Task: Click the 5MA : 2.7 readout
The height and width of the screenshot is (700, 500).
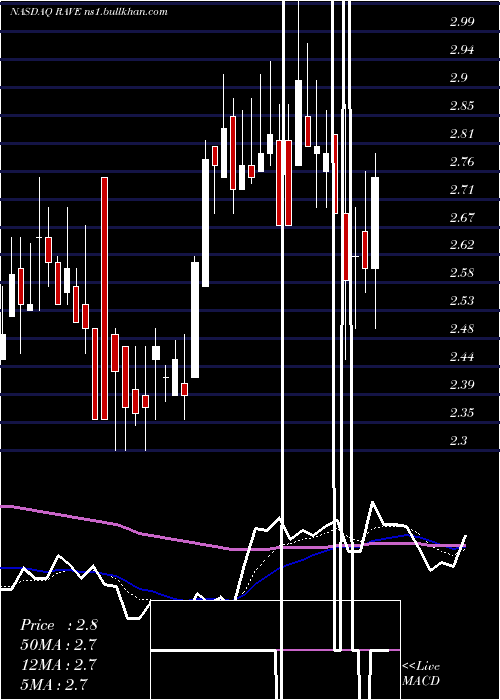Action: 54,684
